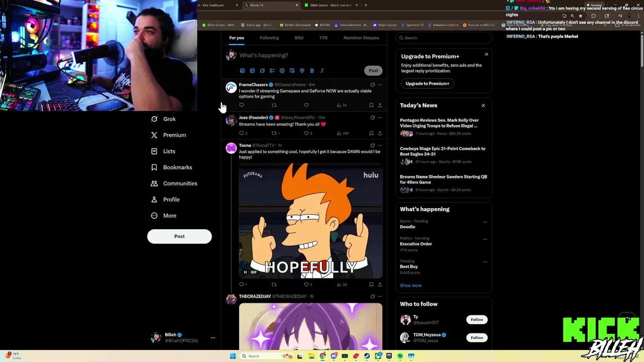Add a GIF to the new post

[x=252, y=71]
